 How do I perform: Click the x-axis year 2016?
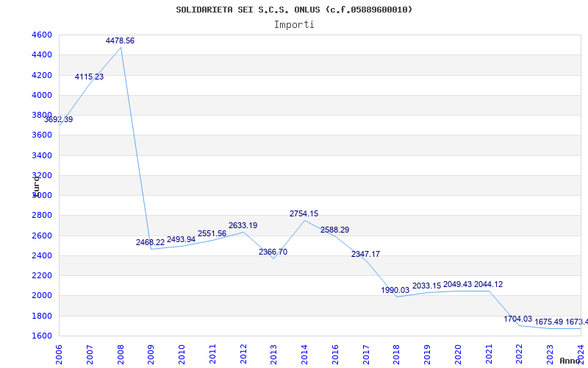[x=335, y=355]
